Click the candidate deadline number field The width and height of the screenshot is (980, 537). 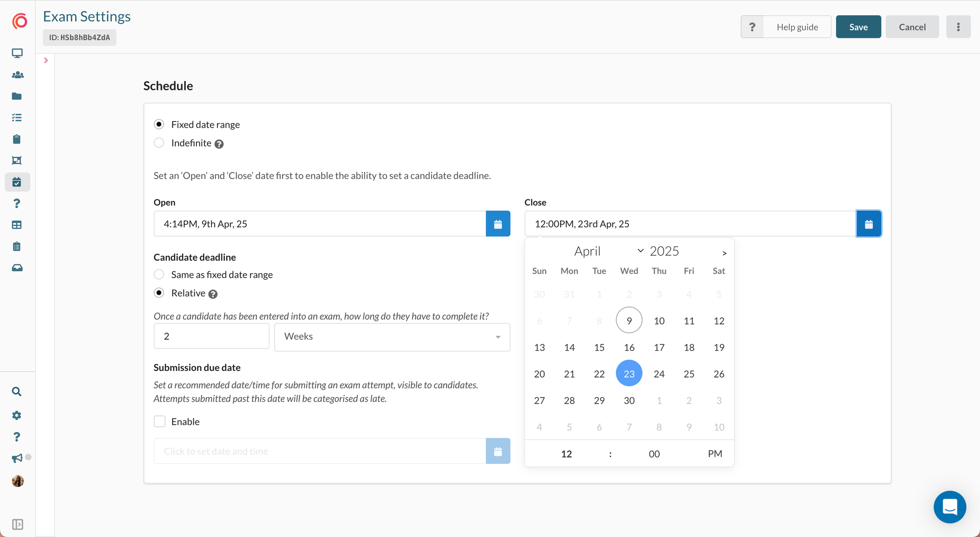[x=211, y=336]
